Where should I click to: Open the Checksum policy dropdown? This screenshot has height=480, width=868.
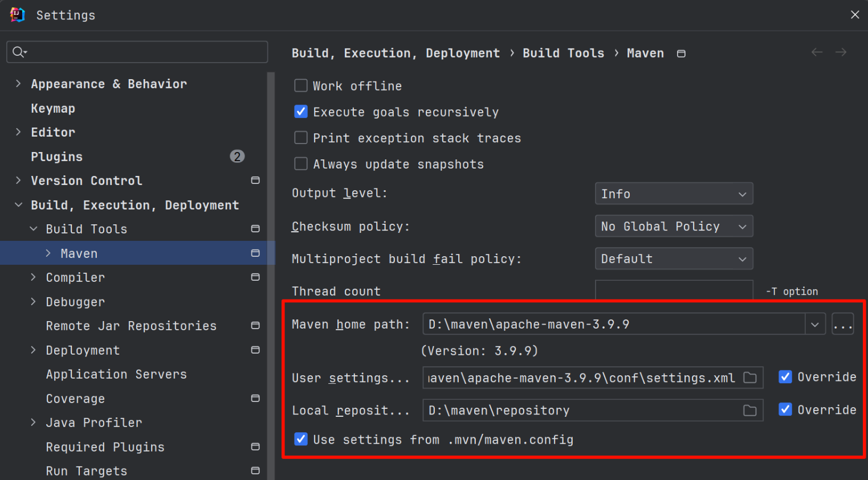[674, 226]
